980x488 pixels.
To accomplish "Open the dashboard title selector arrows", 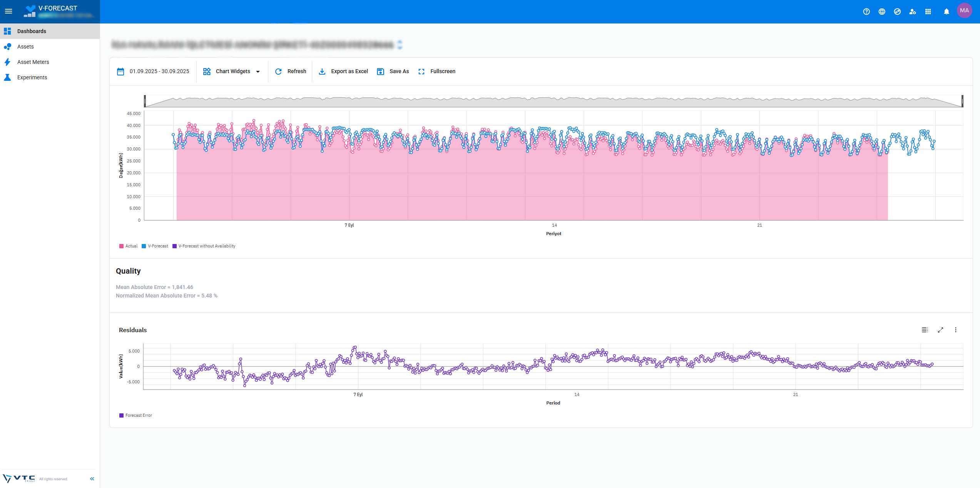I will pos(400,45).
